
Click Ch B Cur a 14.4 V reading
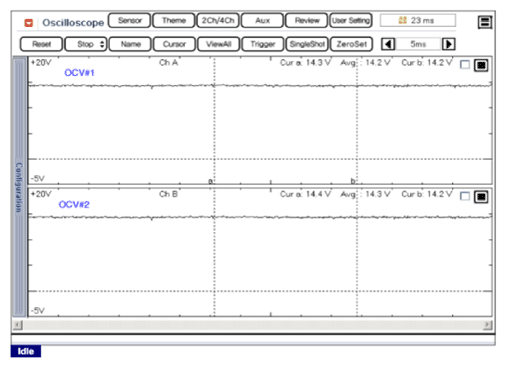305,194
